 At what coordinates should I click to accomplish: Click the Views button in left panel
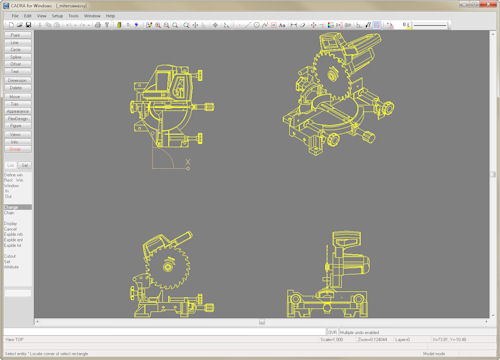(18, 135)
